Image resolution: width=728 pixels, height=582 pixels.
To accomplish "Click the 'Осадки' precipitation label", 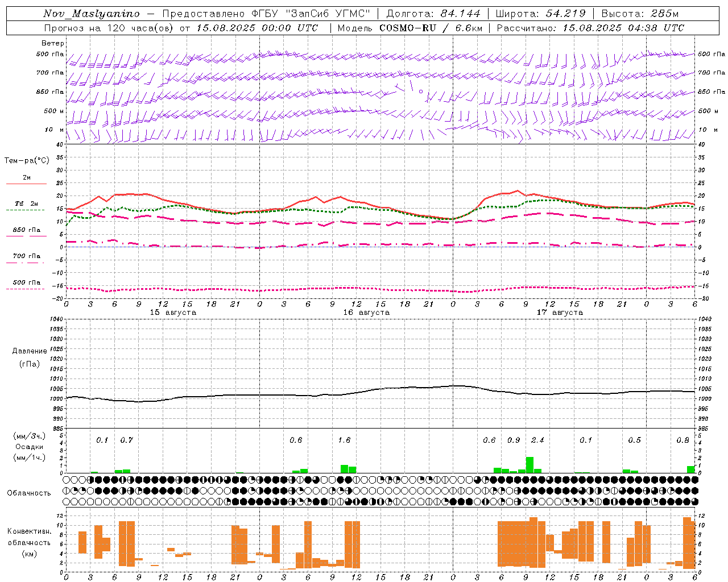I will [x=30, y=447].
